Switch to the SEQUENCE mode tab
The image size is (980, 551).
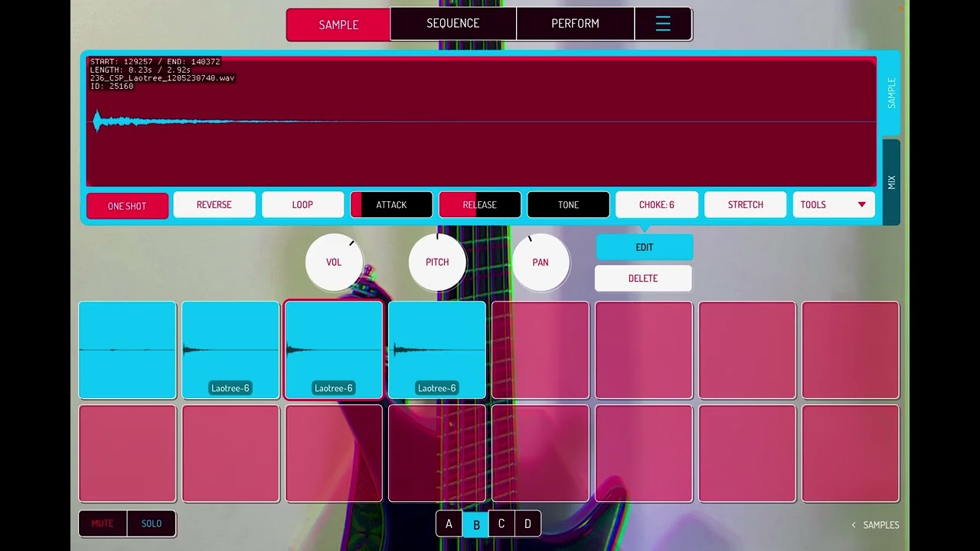point(453,24)
